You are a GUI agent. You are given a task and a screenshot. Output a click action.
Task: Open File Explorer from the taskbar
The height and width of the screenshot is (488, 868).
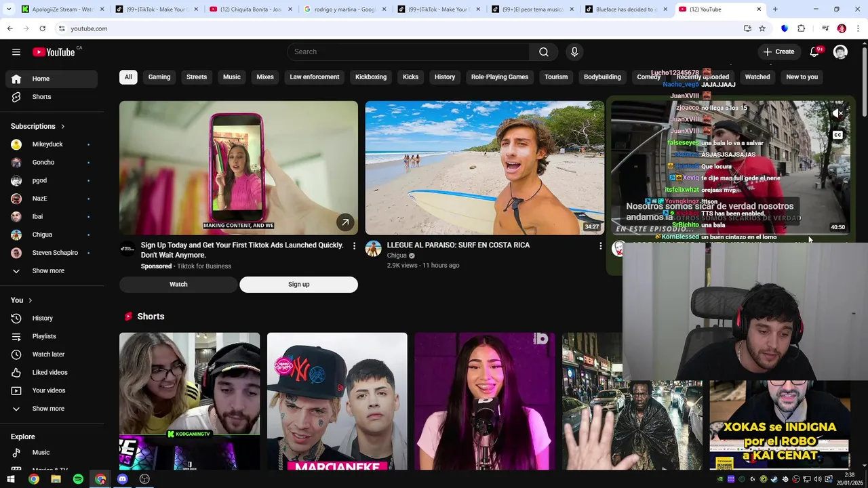pos(56,479)
